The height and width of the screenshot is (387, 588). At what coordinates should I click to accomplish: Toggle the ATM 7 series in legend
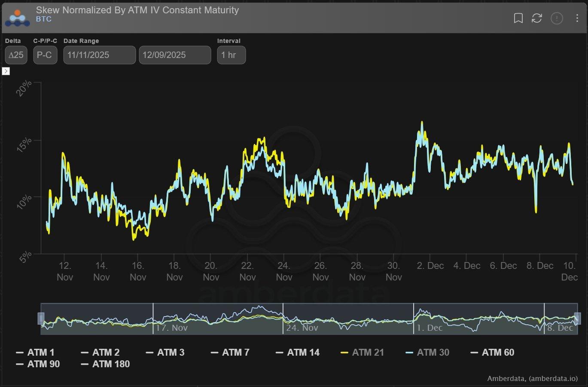[x=231, y=353]
